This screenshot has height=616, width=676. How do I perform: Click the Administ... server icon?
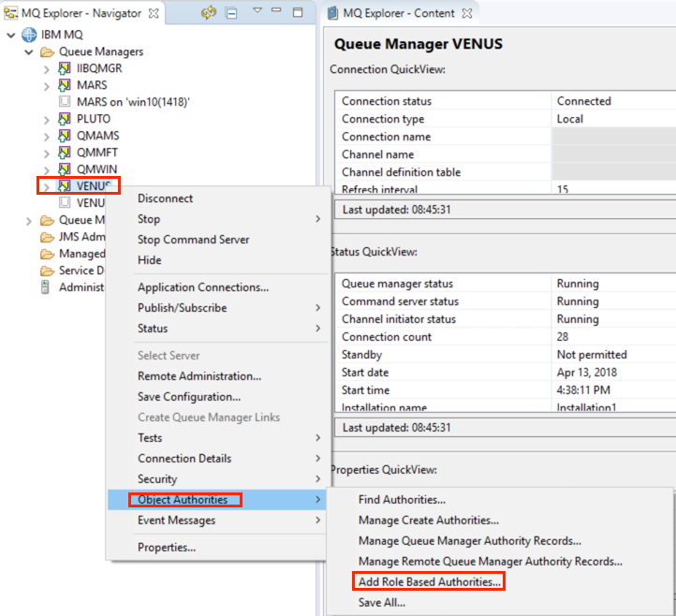[45, 287]
